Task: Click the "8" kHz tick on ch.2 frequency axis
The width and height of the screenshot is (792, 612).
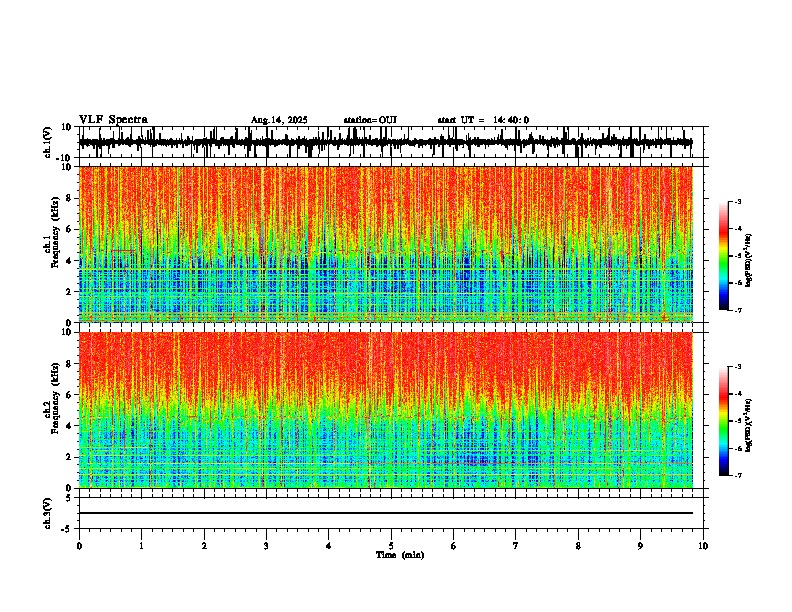Action: tap(69, 364)
